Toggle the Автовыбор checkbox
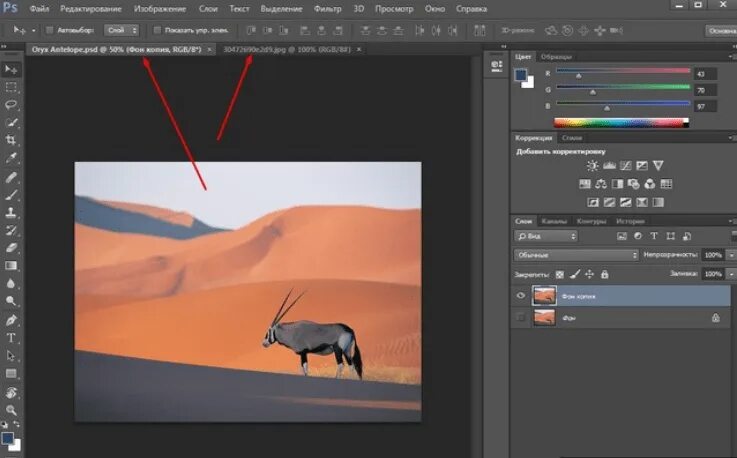 click(x=49, y=30)
